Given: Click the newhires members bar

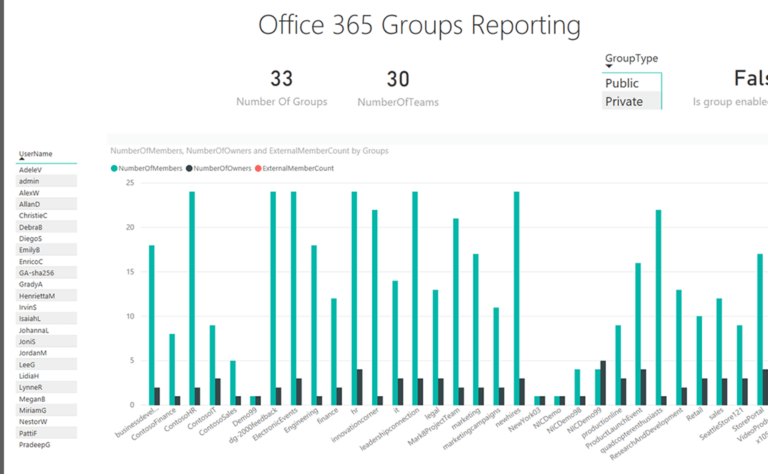Looking at the screenshot, I should pyautogui.click(x=516, y=298).
